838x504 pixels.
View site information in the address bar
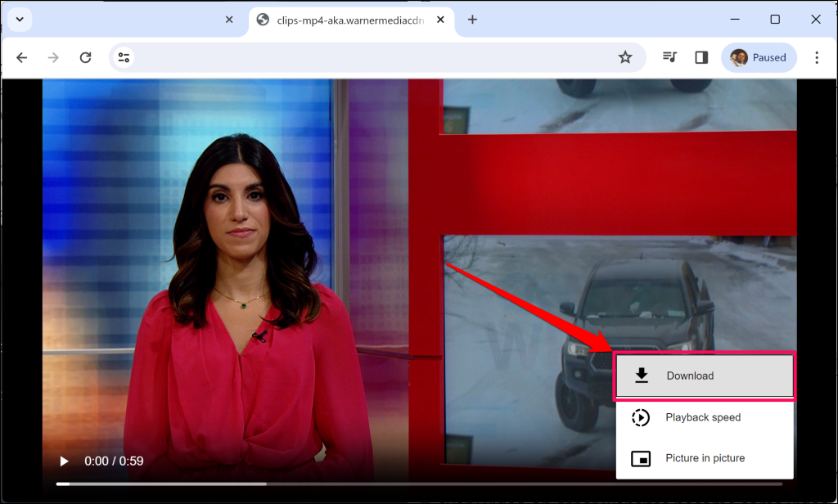pyautogui.click(x=124, y=57)
